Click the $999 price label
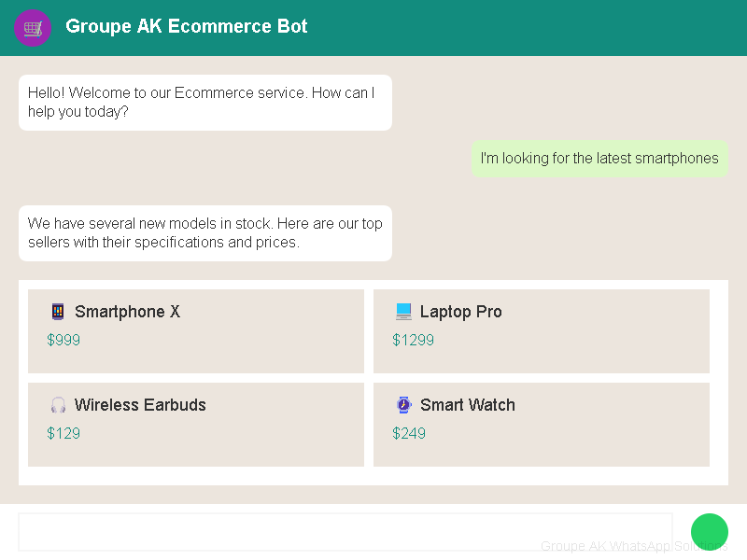747x560 pixels. tap(63, 340)
